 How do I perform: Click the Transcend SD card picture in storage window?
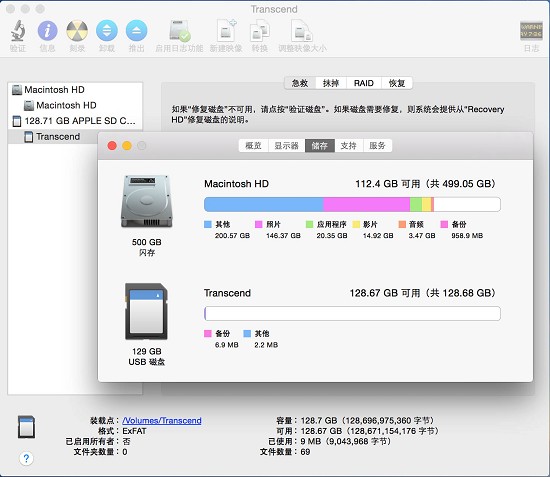(147, 311)
